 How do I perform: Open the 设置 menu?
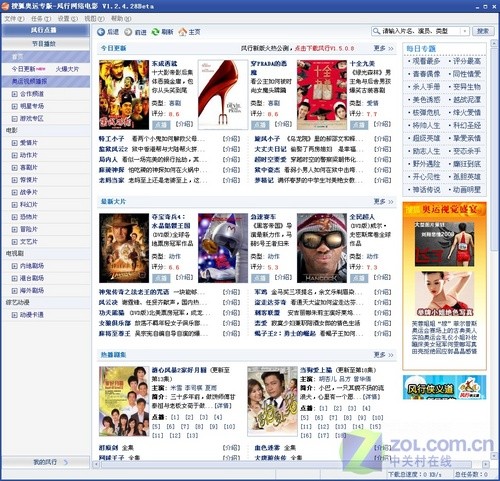(68, 19)
